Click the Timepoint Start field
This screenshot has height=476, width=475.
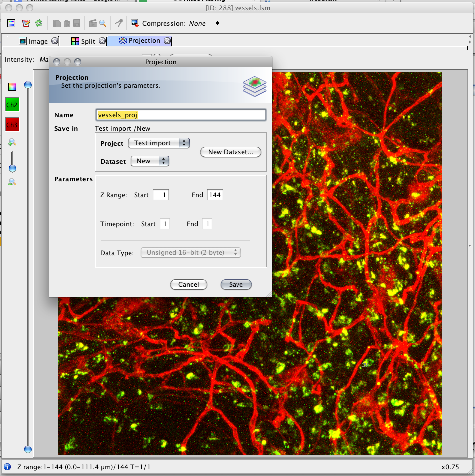[165, 224]
